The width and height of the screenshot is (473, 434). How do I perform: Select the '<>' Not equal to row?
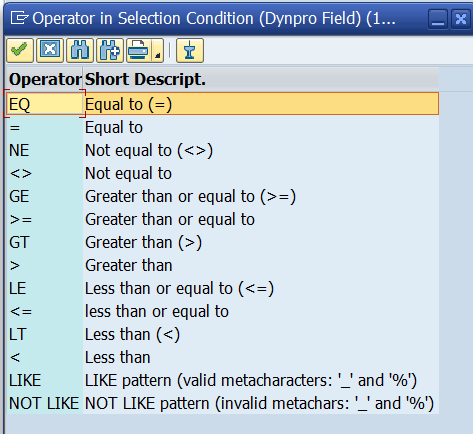coord(222,173)
